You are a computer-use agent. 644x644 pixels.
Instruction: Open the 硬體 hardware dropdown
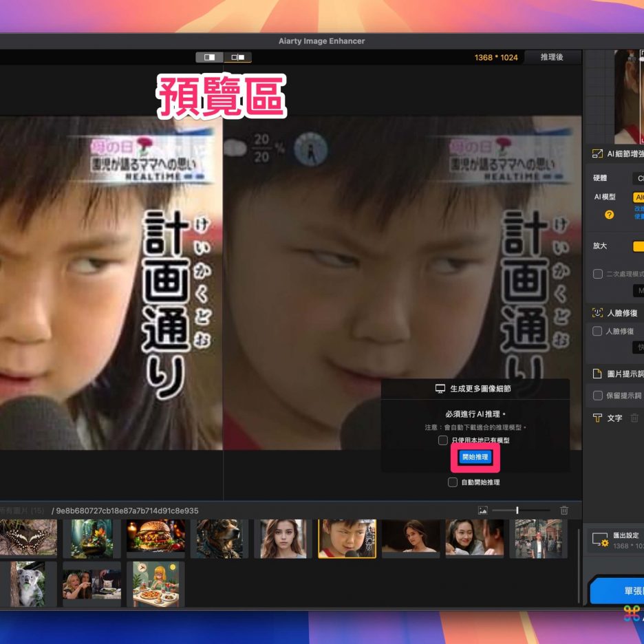638,178
